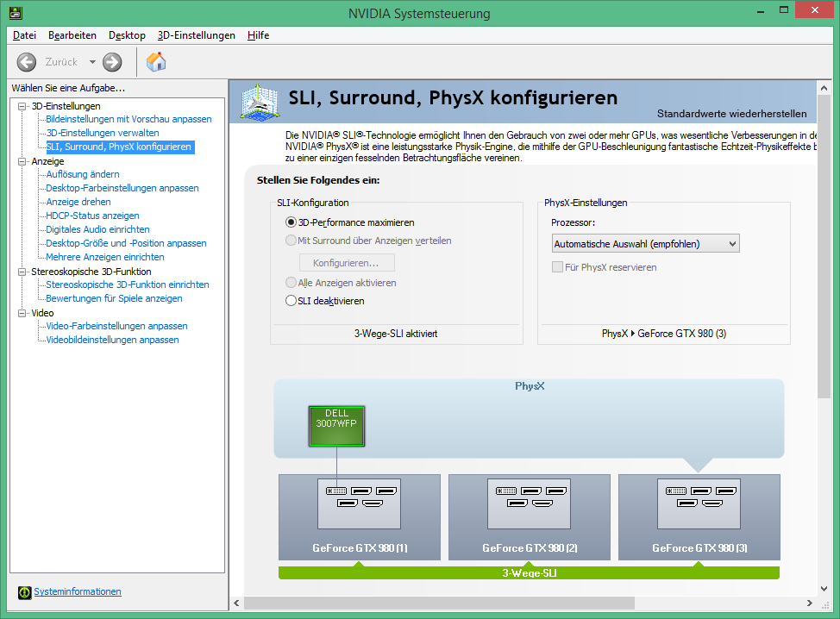Open Desktop-Farbeinstellungen anpassen
The height and width of the screenshot is (619, 840).
(x=122, y=188)
